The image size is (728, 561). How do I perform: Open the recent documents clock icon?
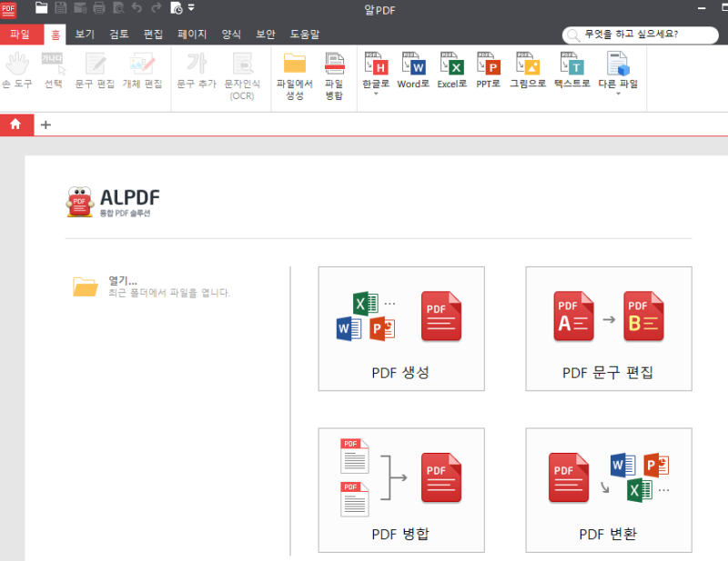coord(177,8)
